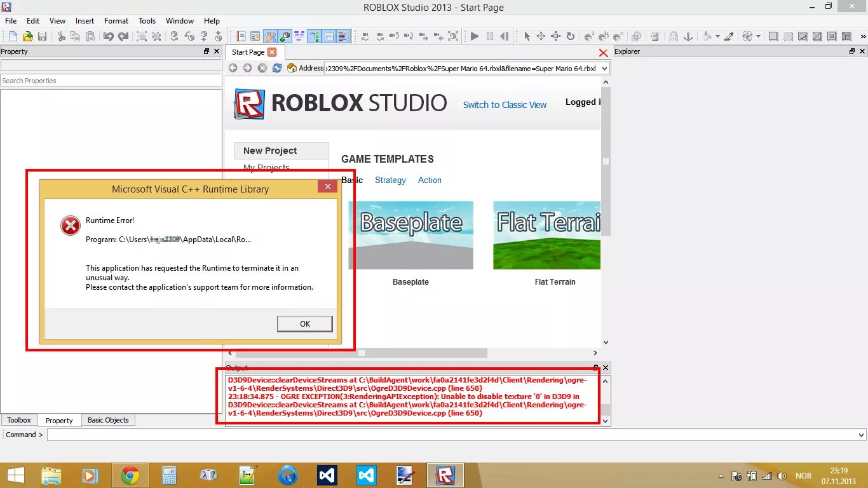Screen dimensions: 868x488
Task: Reset the simulation to start
Action: tap(505, 37)
